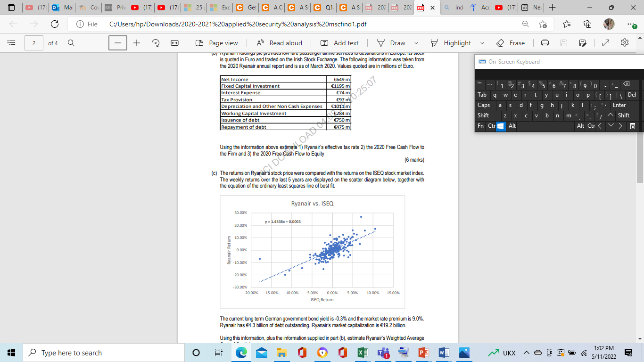
Task: Select the Highlight tool
Action: coord(451,43)
